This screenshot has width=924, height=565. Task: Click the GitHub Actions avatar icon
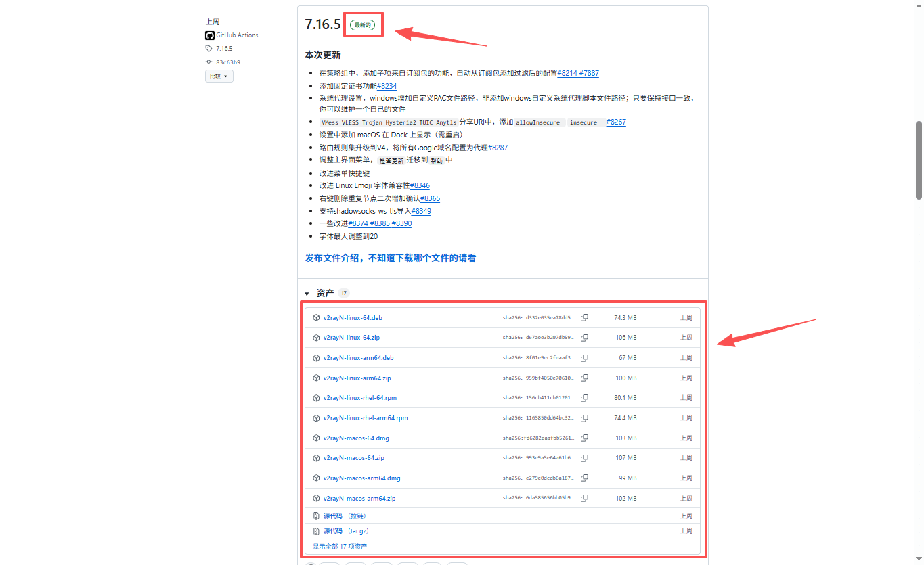pyautogui.click(x=210, y=35)
